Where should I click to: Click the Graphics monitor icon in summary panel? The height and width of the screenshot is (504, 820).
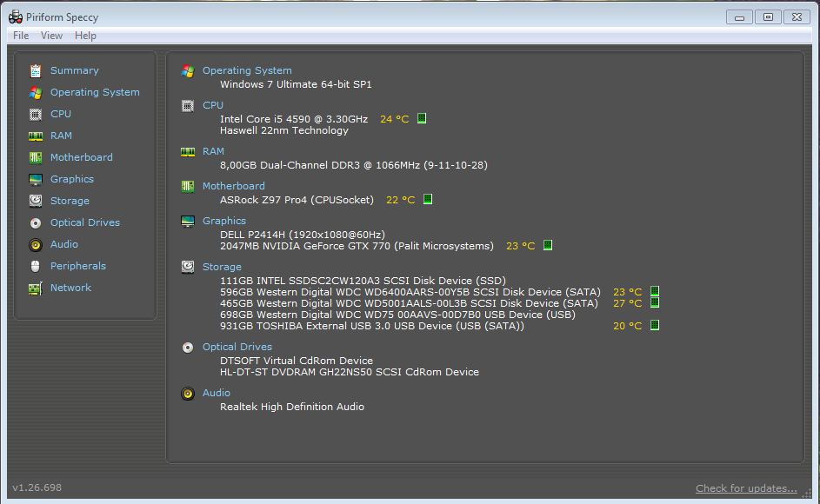coord(188,222)
